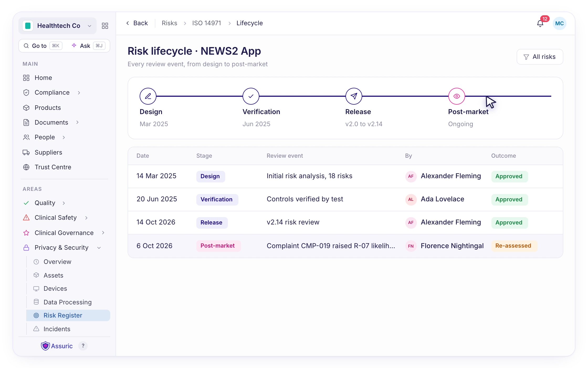Screen dimensions: 588x368
Task: Click the Approved badge for 20 Jun 2025
Action: (510, 200)
